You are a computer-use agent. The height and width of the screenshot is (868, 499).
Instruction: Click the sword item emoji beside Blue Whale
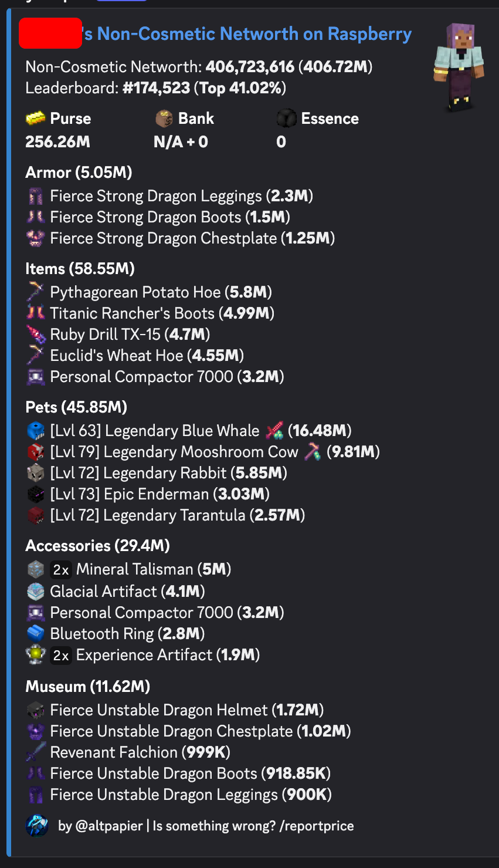pos(274,431)
